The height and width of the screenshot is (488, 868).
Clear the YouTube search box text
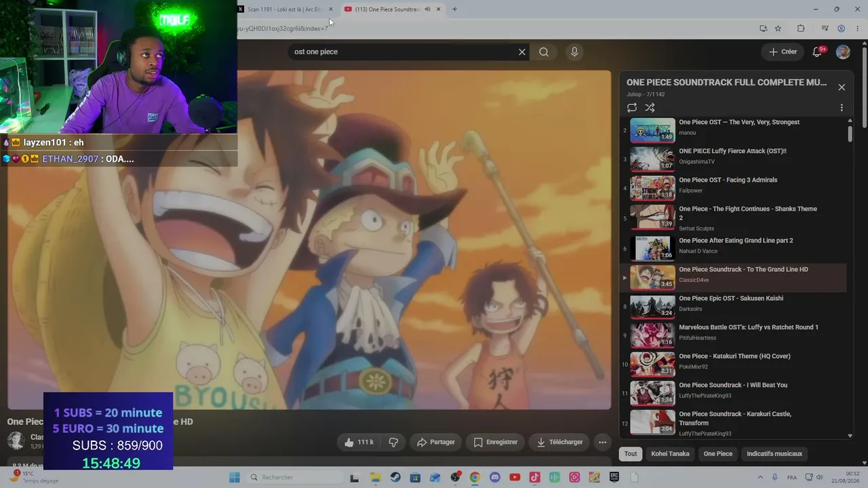pos(522,52)
